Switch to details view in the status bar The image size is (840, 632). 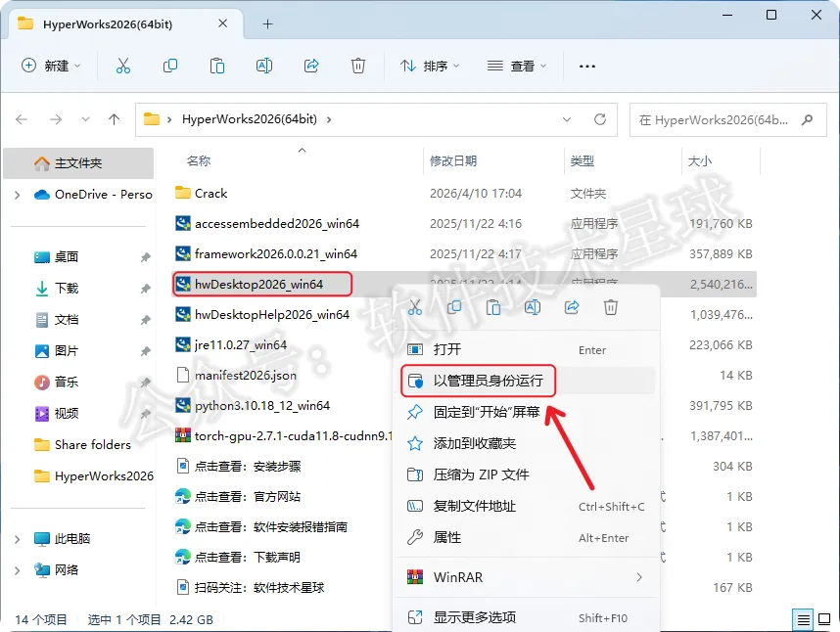tap(803, 619)
